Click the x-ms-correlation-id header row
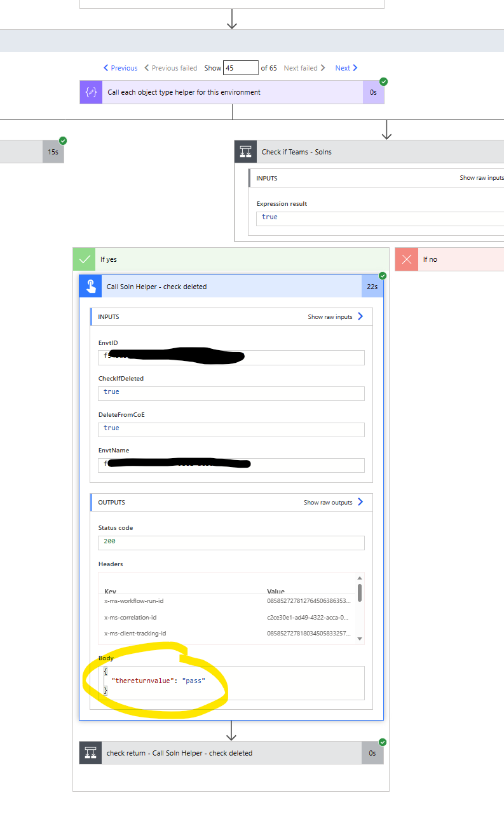Screen dimensions: 504x821 pos(227,617)
